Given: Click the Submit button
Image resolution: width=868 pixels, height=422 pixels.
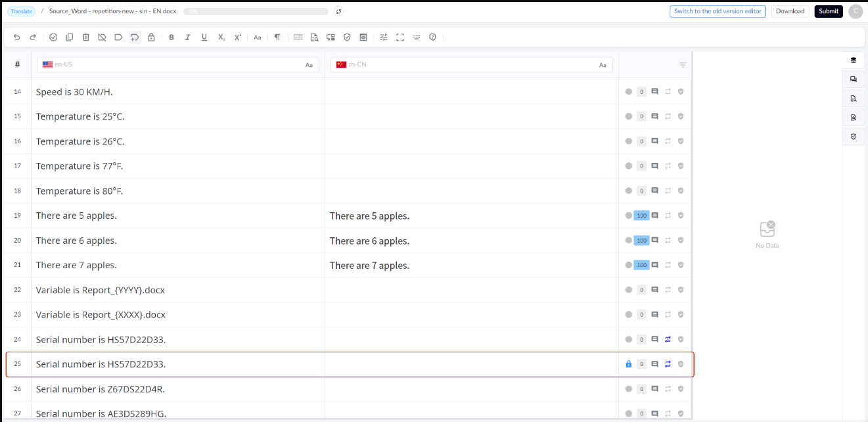Looking at the screenshot, I should (x=829, y=11).
